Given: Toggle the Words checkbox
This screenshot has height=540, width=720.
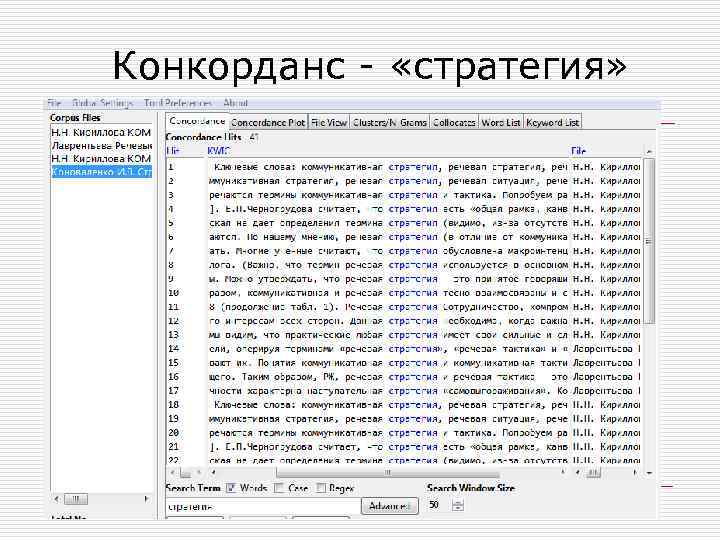Looking at the screenshot, I should 231,488.
